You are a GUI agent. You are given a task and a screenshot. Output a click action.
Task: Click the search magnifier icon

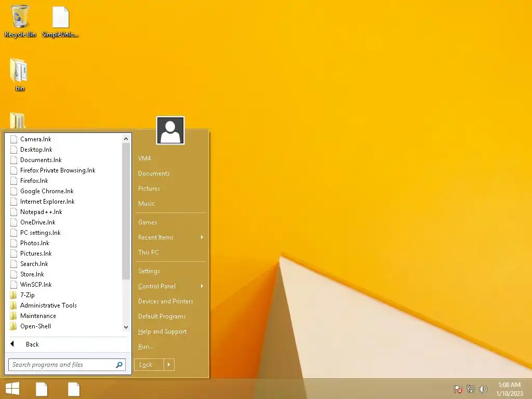pos(119,365)
